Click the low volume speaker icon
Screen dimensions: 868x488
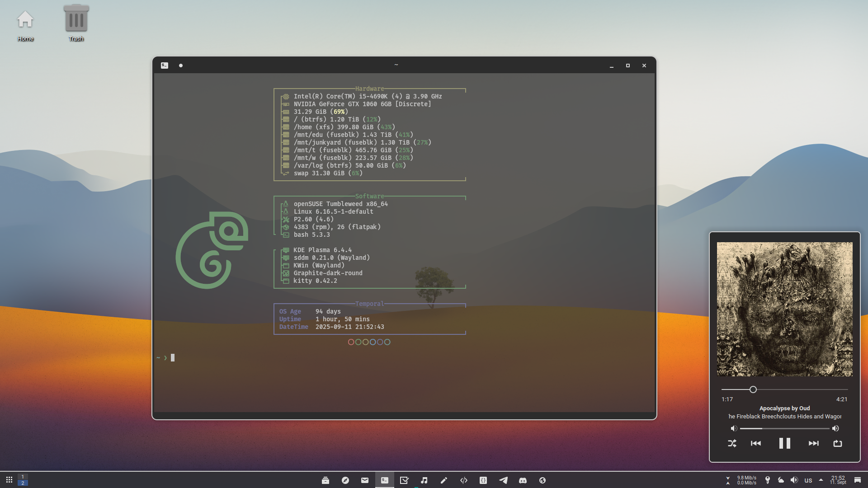[734, 428]
